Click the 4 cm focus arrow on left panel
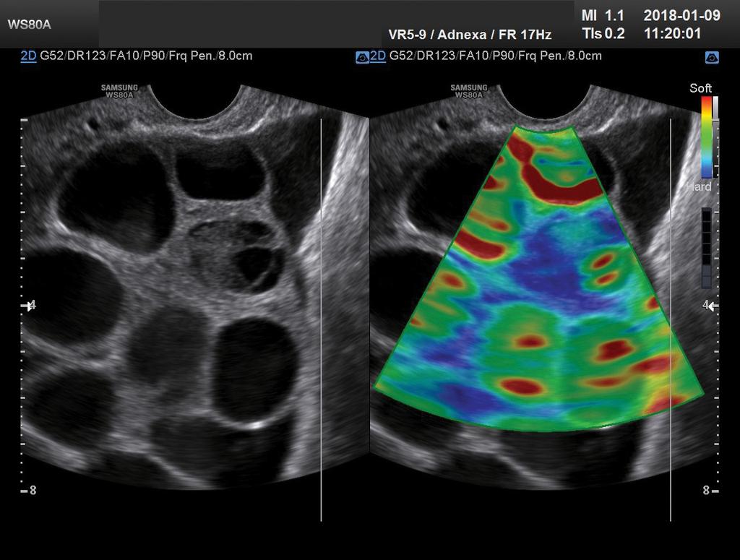 point(30,306)
